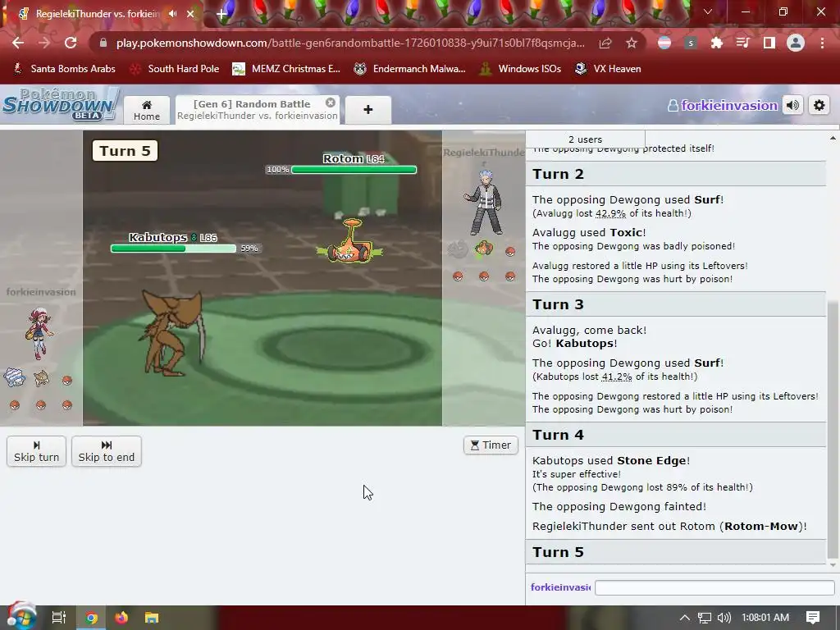Open Task View in taskbar
840x630 pixels.
pyautogui.click(x=58, y=618)
